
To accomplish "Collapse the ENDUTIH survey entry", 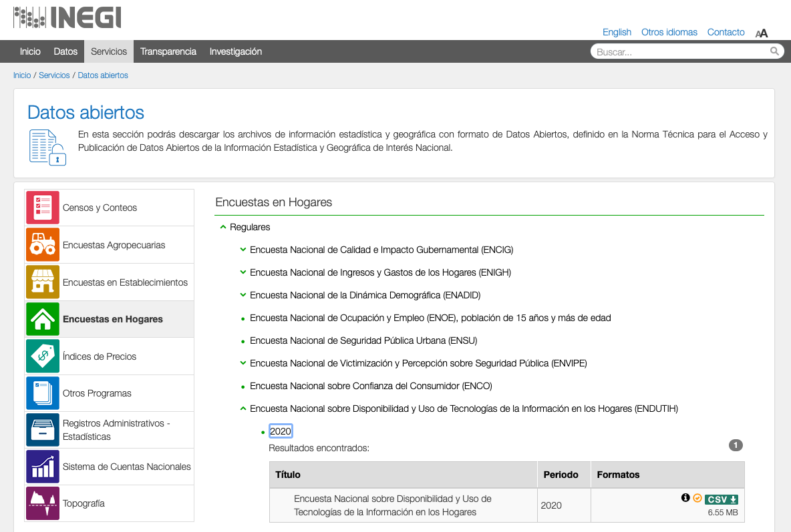I will (x=243, y=409).
